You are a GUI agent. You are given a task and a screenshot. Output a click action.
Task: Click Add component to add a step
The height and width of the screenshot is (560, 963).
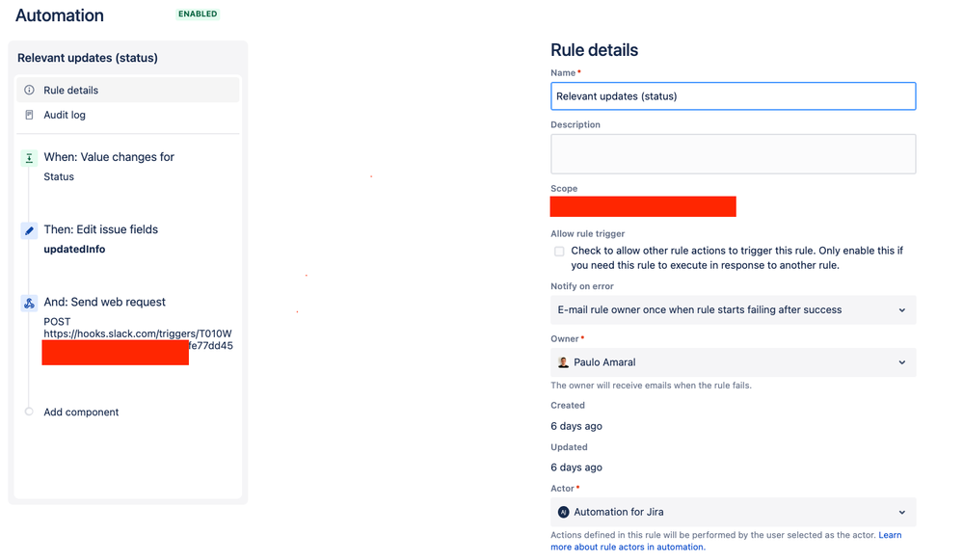pyautogui.click(x=80, y=412)
